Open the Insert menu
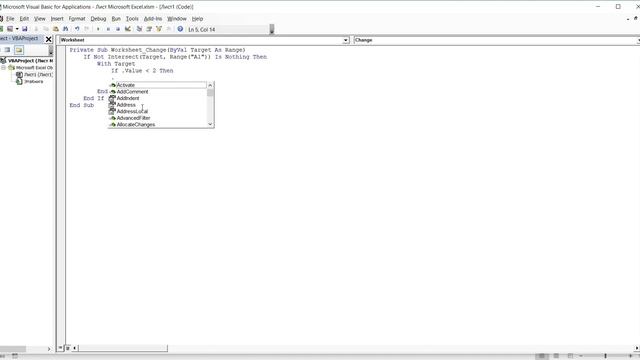The width and height of the screenshot is (640, 360). [57, 19]
